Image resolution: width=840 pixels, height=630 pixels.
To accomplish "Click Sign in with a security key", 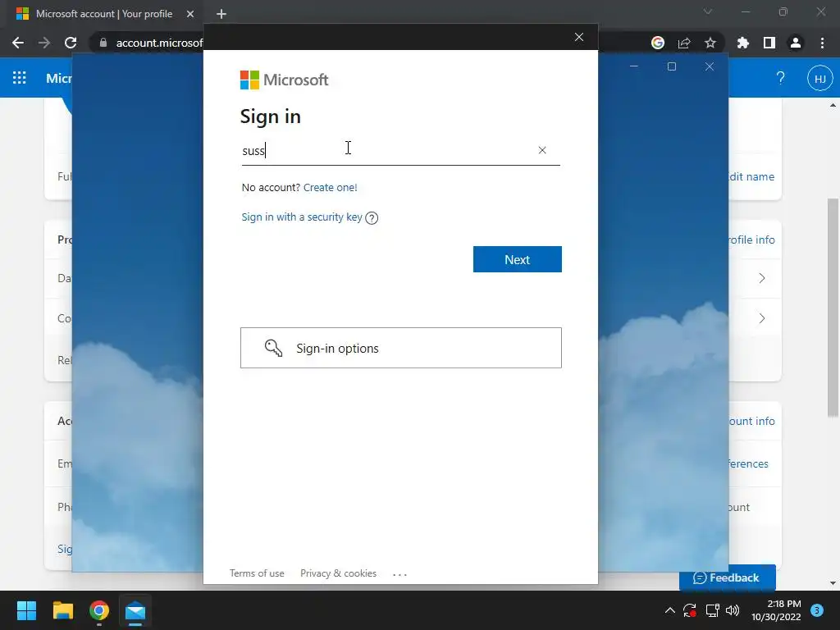I will tap(302, 217).
